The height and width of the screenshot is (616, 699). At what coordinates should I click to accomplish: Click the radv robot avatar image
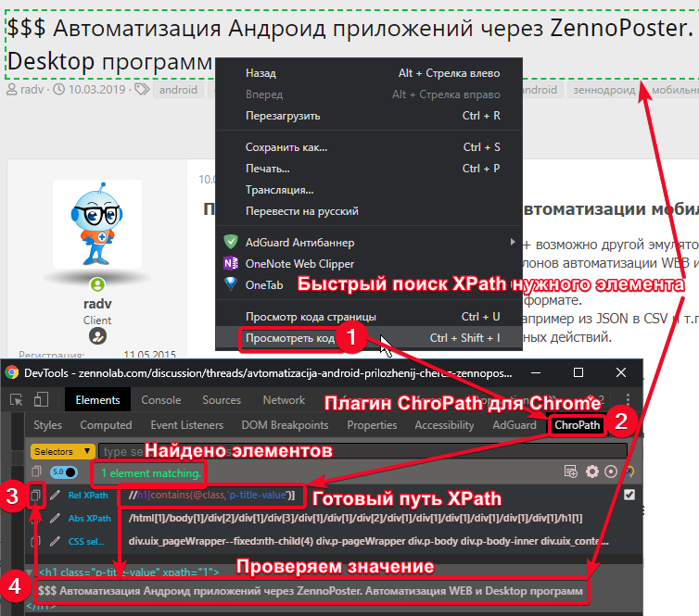(97, 224)
